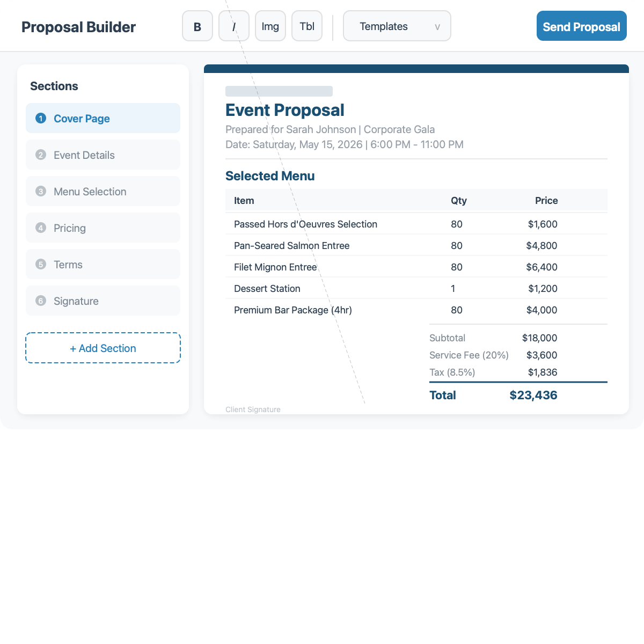
Task: Click the gray logo placeholder above the title
Action: [279, 91]
